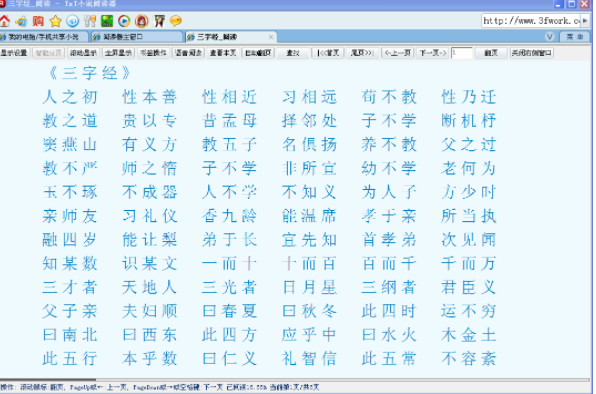This screenshot has width=596, height=394.
Task: Click the red-haired girl avatar icon
Action: pyautogui.click(x=141, y=21)
